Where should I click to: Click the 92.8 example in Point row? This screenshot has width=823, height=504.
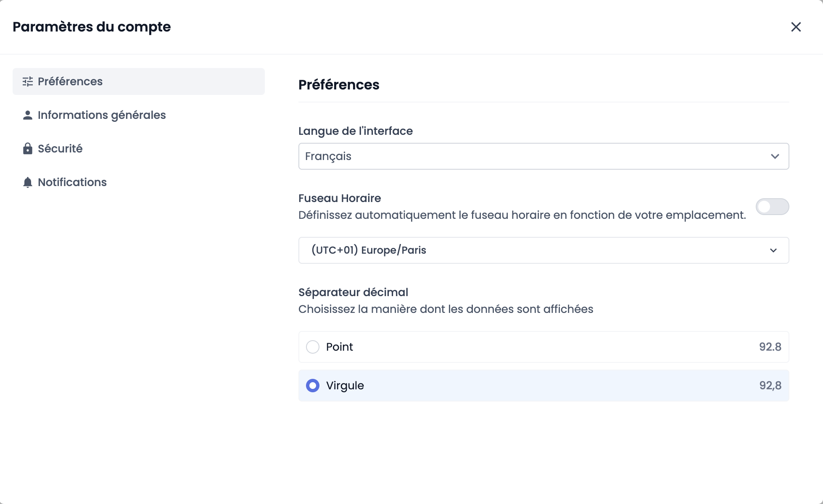click(x=770, y=347)
